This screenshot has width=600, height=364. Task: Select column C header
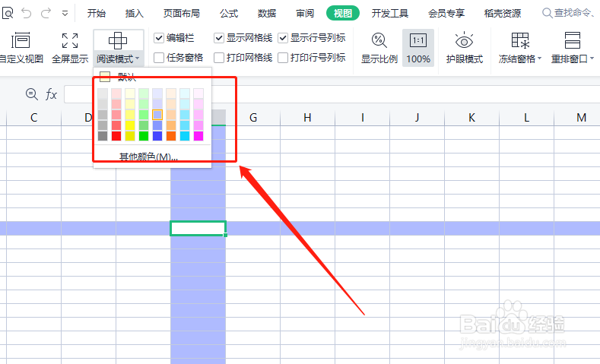[33, 118]
